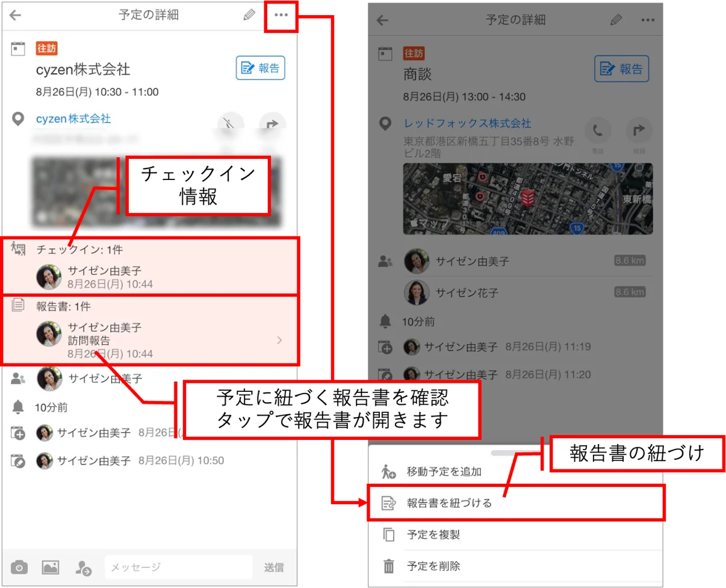The image size is (726, 588).
Task: Tap the back arrow in left screen header
Action: [x=16, y=16]
